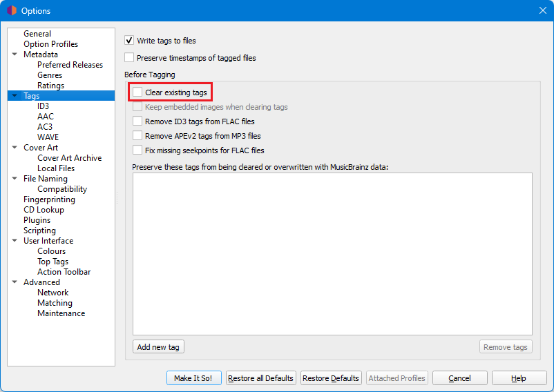Click the Add new tag button

[x=158, y=347]
